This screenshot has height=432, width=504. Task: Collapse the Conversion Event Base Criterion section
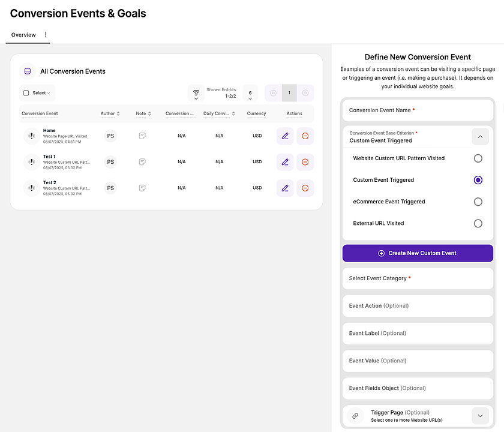tap(480, 136)
